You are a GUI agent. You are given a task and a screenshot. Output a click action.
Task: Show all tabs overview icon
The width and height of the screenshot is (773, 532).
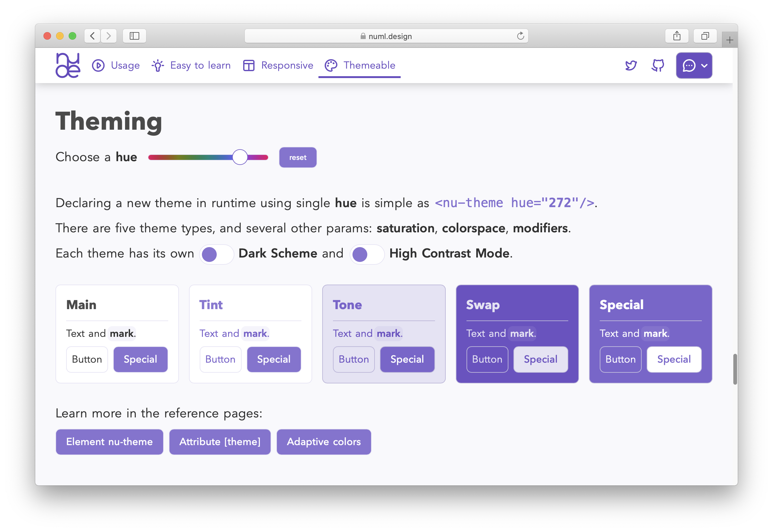(705, 36)
